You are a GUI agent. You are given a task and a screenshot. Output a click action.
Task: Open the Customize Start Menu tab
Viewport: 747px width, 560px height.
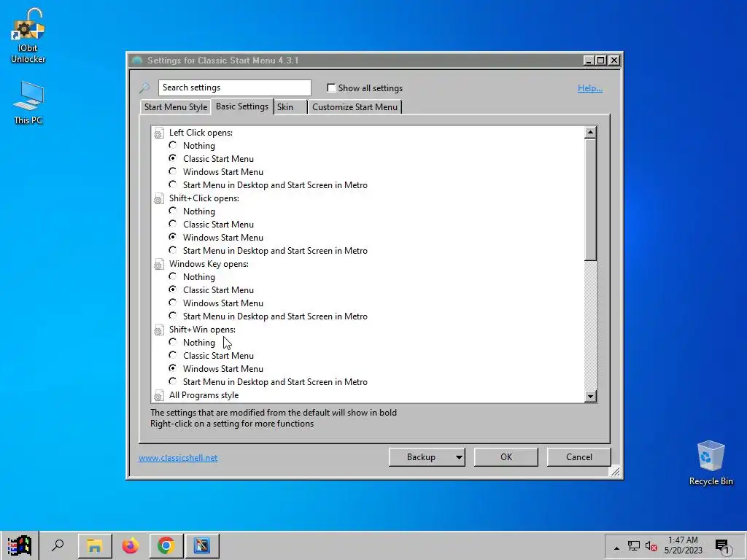[x=355, y=107]
